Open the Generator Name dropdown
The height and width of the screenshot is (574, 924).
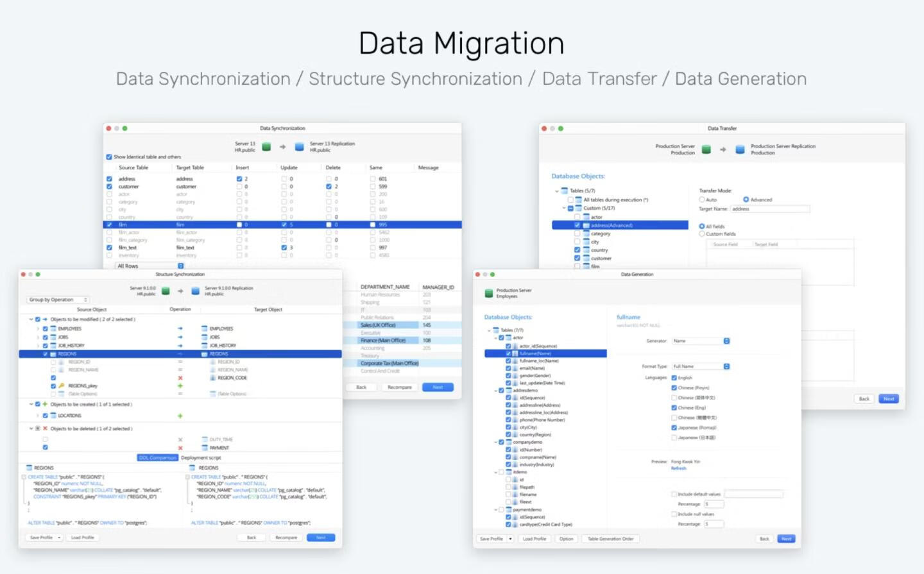(726, 341)
